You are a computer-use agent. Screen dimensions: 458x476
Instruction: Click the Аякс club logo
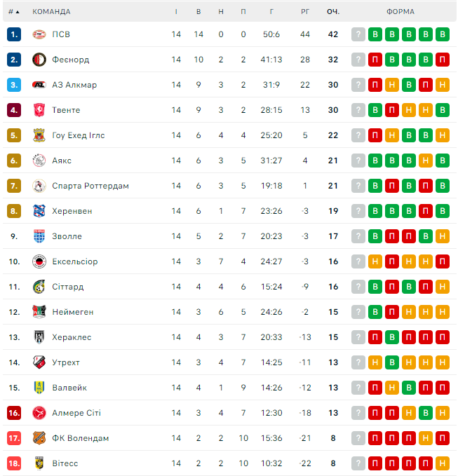(39, 161)
